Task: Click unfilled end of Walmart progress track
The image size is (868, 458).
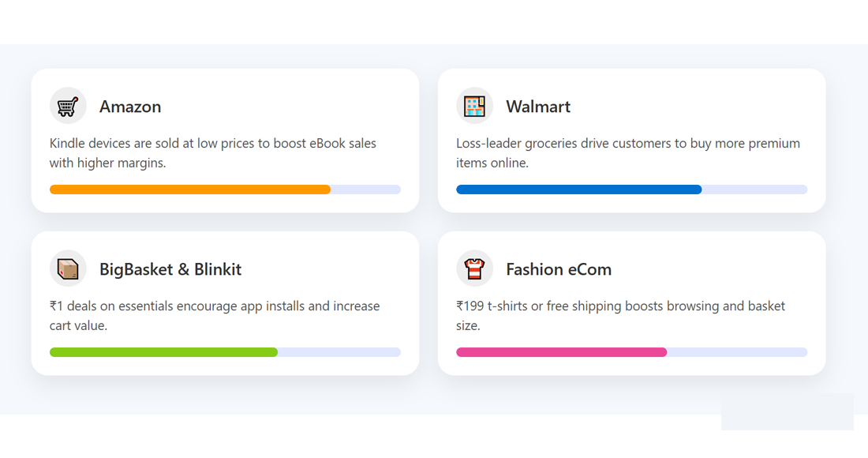Action: click(x=754, y=190)
